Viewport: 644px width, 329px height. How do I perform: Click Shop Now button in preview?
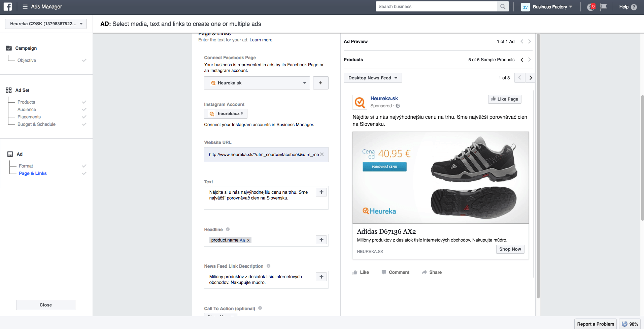[510, 249]
